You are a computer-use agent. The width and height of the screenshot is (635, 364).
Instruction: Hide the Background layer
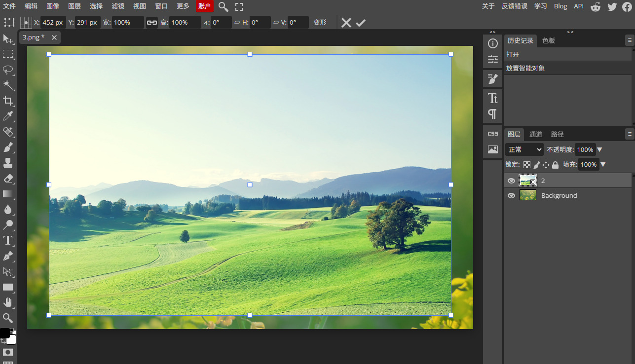pyautogui.click(x=511, y=196)
